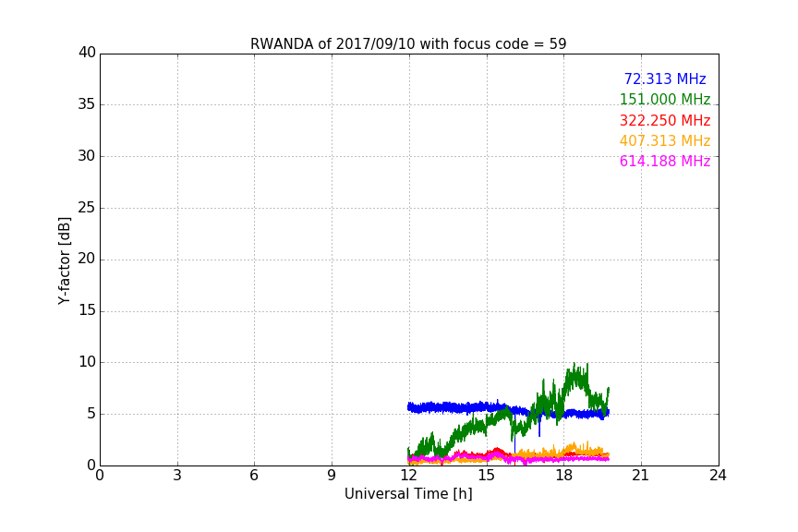Click the Y-factor [dB] axis label
Image resolution: width=798 pixels, height=532 pixels.
64,260
